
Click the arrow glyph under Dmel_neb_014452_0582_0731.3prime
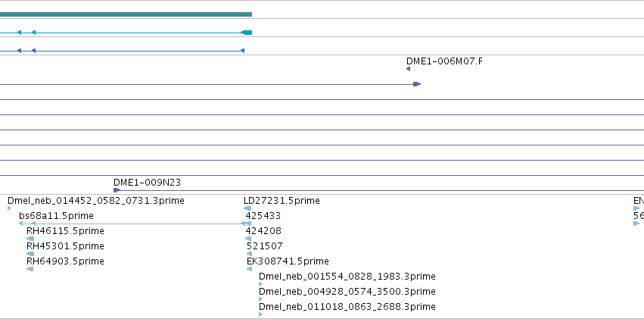9,208
